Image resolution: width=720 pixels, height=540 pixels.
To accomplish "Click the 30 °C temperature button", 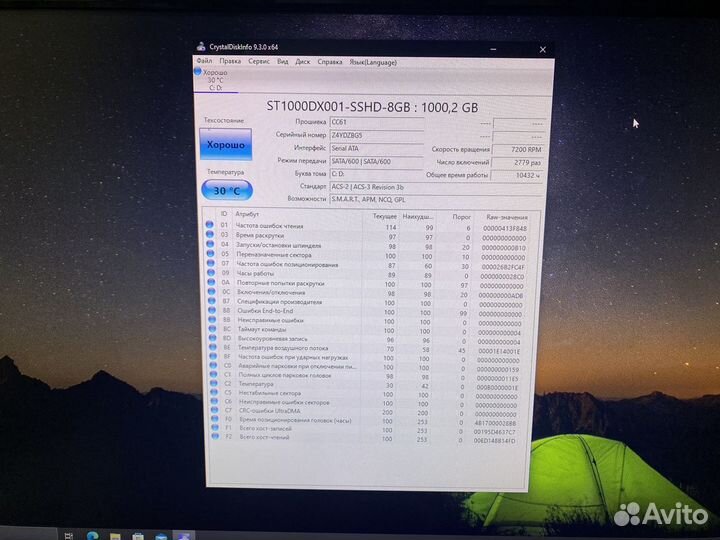I will point(227,190).
